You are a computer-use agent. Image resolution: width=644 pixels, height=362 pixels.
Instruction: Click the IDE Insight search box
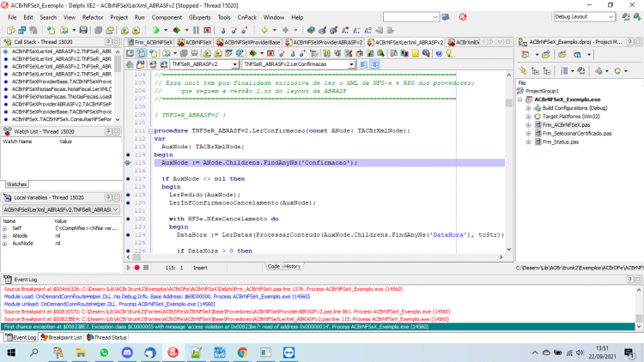[410, 17]
